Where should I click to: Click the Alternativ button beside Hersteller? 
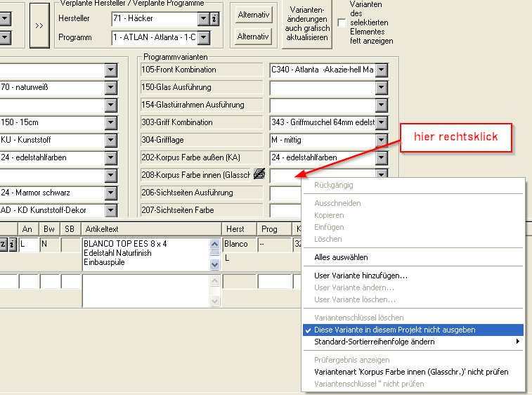click(x=254, y=15)
